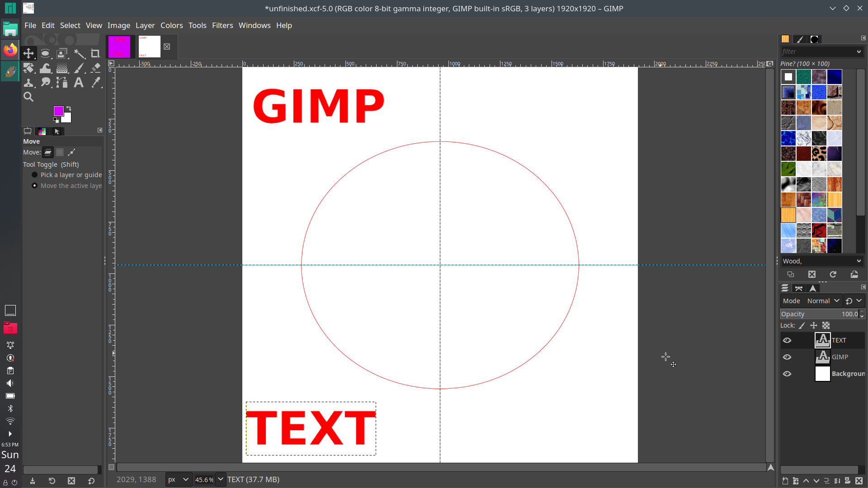The height and width of the screenshot is (488, 868).
Task: Select the Paintbrush tool
Action: click(x=79, y=68)
